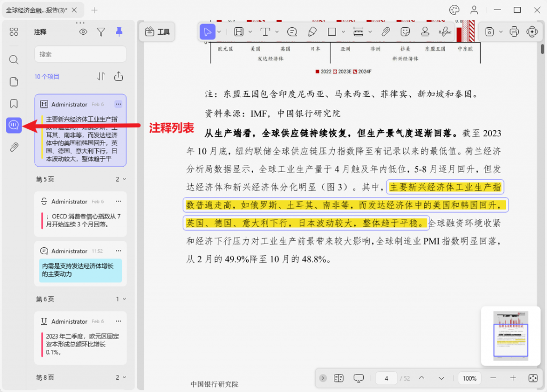
Task: Sort the annotation list
Action: pyautogui.click(x=101, y=76)
